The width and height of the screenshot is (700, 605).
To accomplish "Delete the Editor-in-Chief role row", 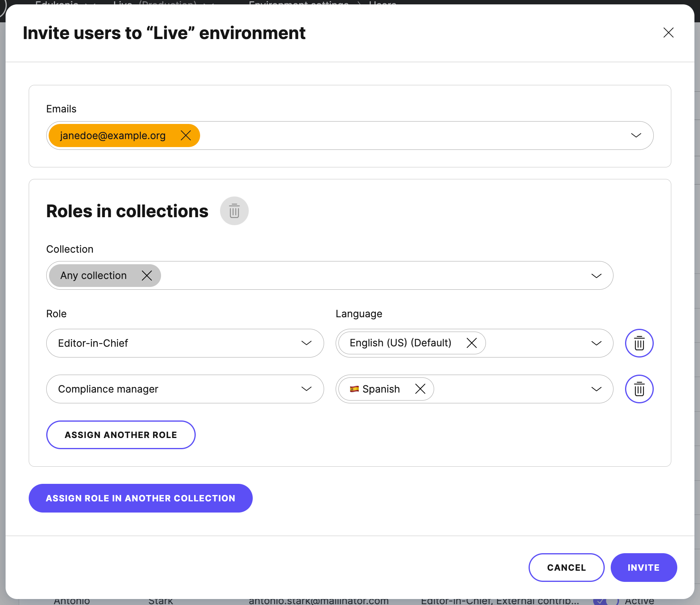I will (x=639, y=343).
